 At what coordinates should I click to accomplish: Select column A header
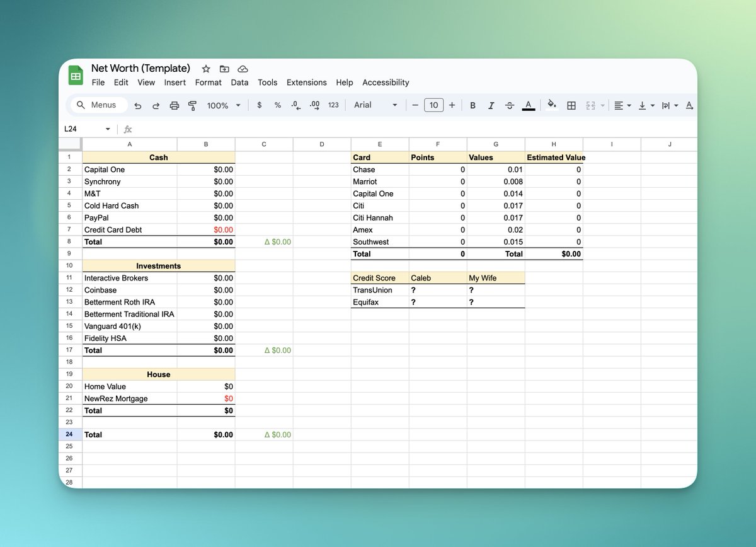(130, 144)
